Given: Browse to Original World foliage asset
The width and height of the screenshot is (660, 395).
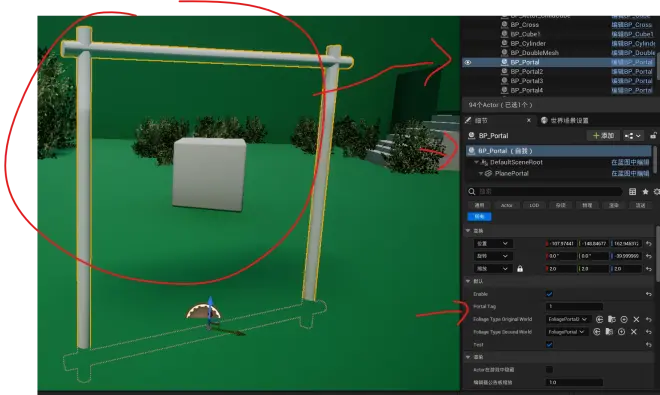Looking at the screenshot, I should tap(612, 320).
